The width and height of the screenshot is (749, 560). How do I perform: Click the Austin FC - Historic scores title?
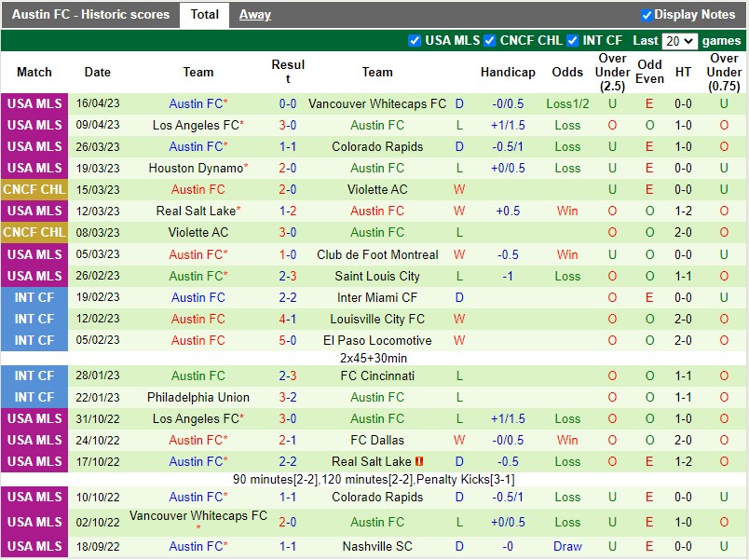pos(90,15)
